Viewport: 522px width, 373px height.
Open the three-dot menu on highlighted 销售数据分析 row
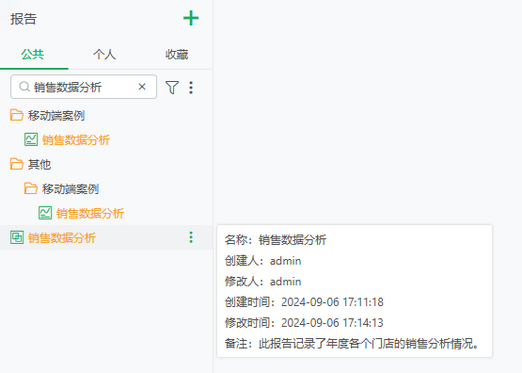[x=191, y=237]
